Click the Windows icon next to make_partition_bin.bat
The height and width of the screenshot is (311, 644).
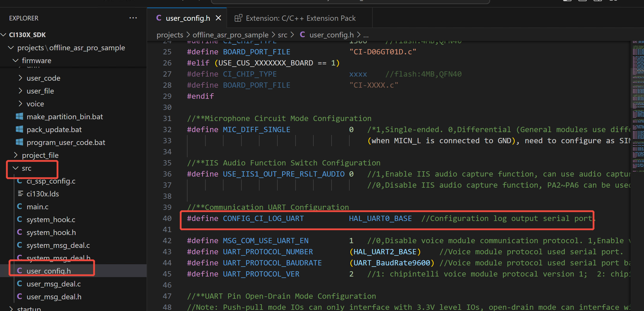tap(19, 116)
